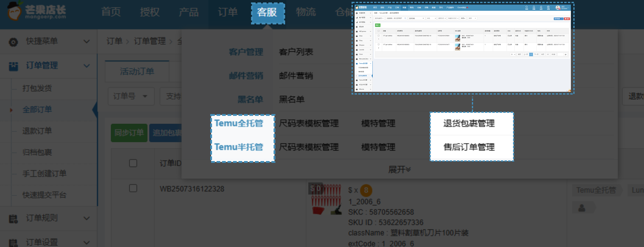Click the 快捷菜单 gear icon

click(x=13, y=42)
